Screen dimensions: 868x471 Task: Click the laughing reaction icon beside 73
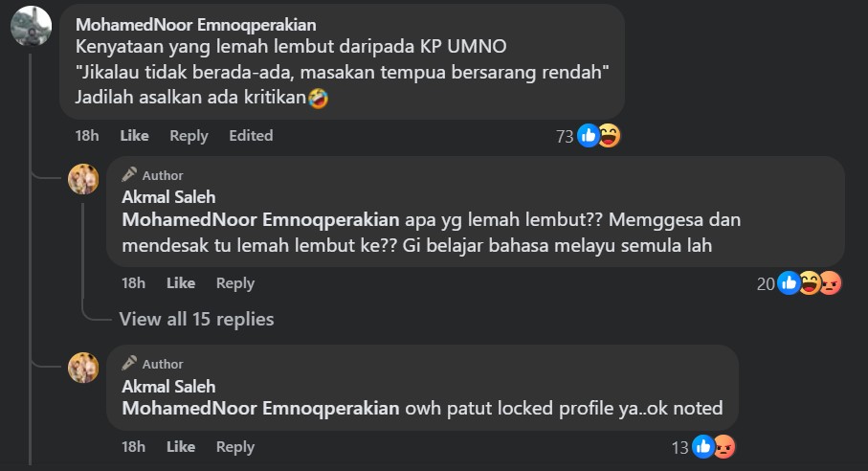point(609,136)
